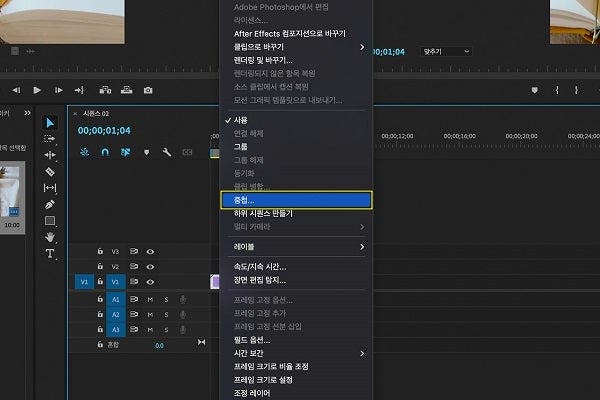600x400 pixels.
Task: Hide track V1 output eye
Action: [150, 282]
